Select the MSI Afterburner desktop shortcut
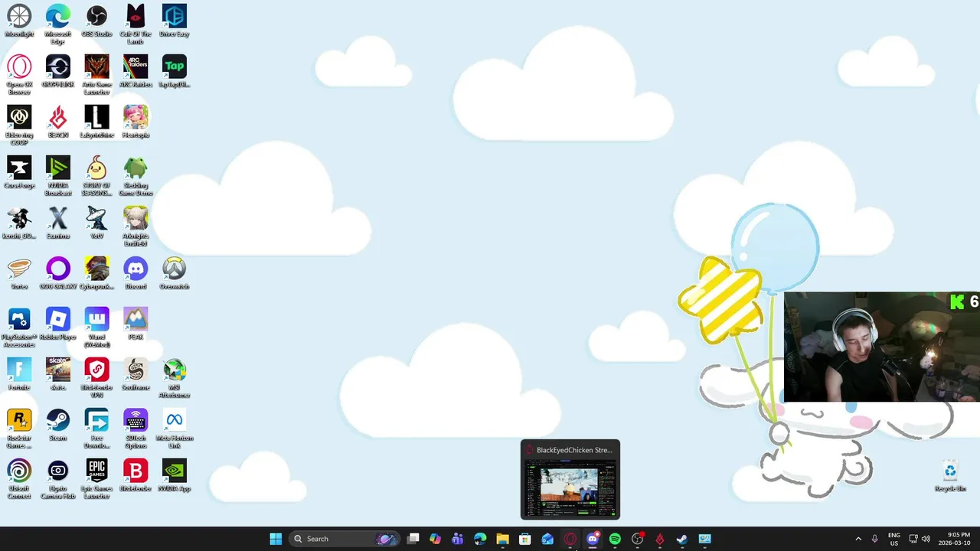This screenshot has height=551, width=980. click(175, 377)
